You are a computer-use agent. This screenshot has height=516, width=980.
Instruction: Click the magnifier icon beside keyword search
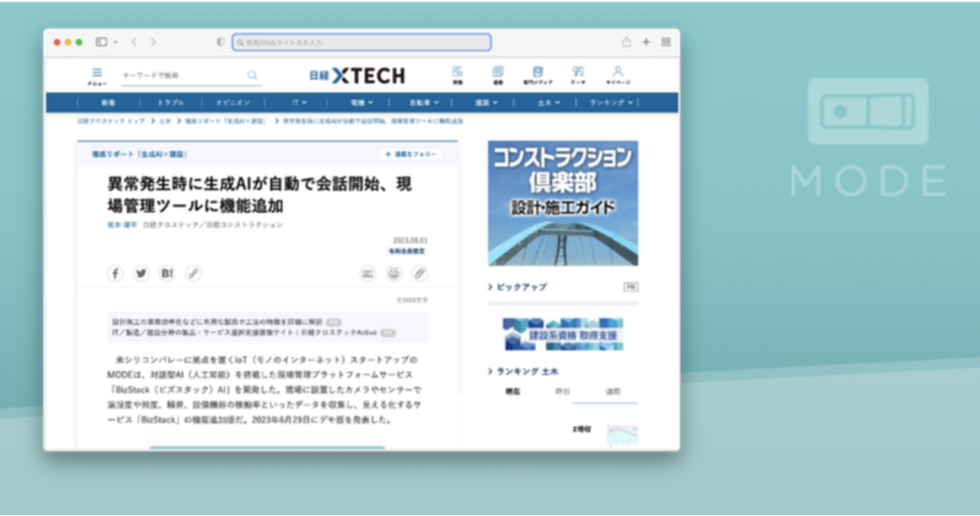(252, 75)
